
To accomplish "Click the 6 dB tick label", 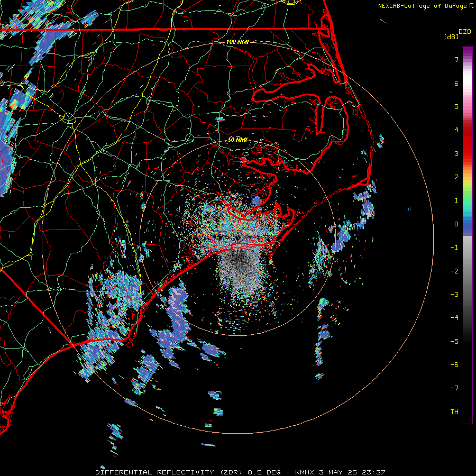I will 456,83.
